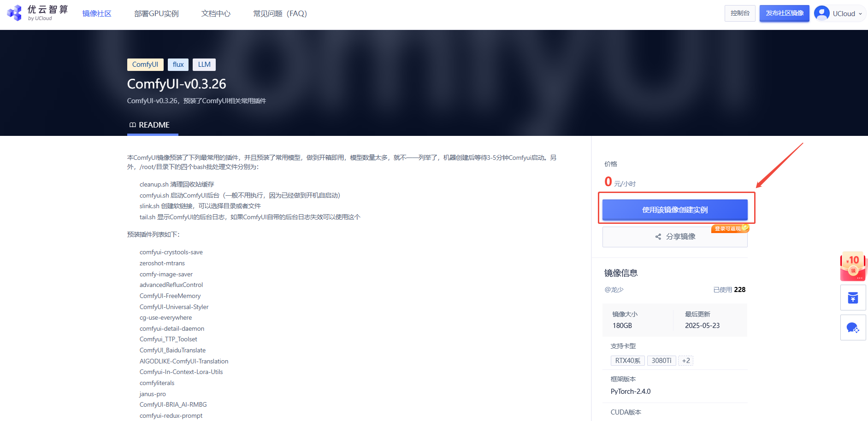Image resolution: width=868 pixels, height=421 pixels.
Task: Click the comfyui-crystools-save plugin entry
Action: [x=171, y=252]
